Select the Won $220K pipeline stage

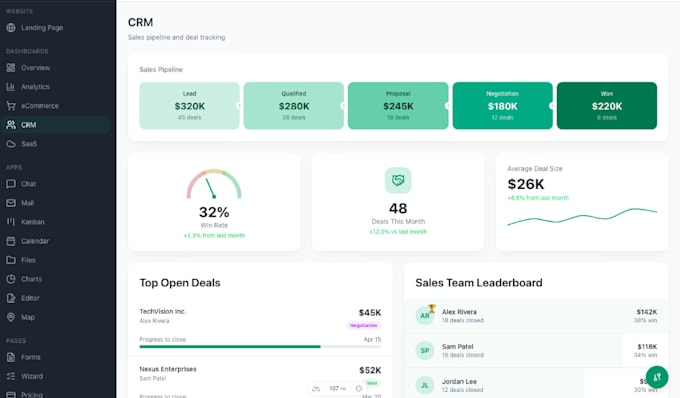pyautogui.click(x=607, y=105)
